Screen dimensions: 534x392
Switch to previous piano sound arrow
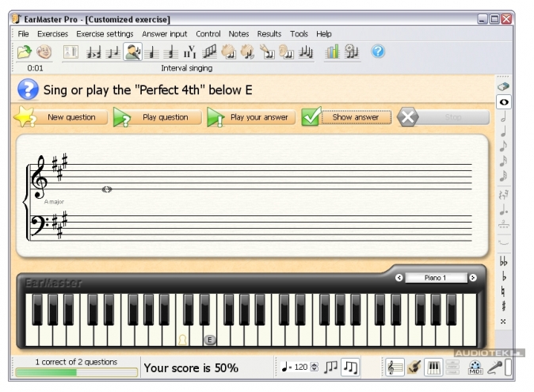399,278
